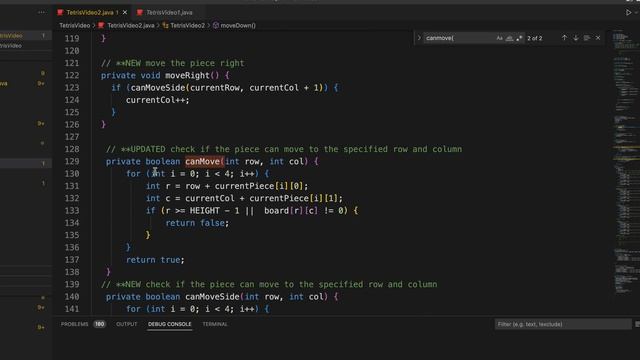Click TetrisVideo folder in the breadcrumb

tap(75, 25)
